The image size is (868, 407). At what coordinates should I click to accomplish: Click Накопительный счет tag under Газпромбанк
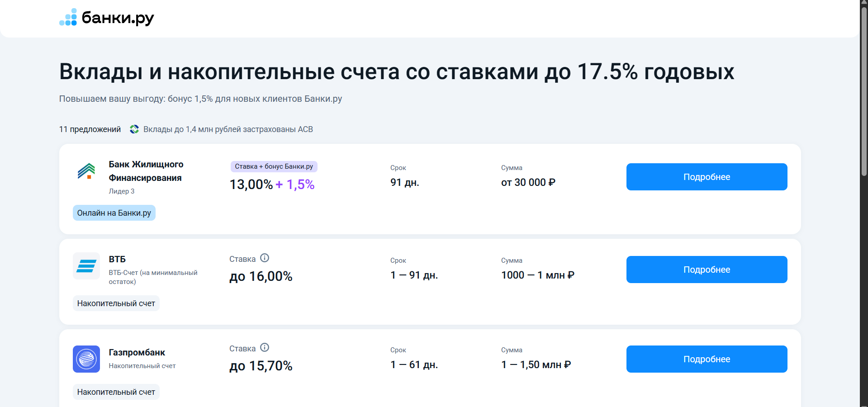click(116, 392)
